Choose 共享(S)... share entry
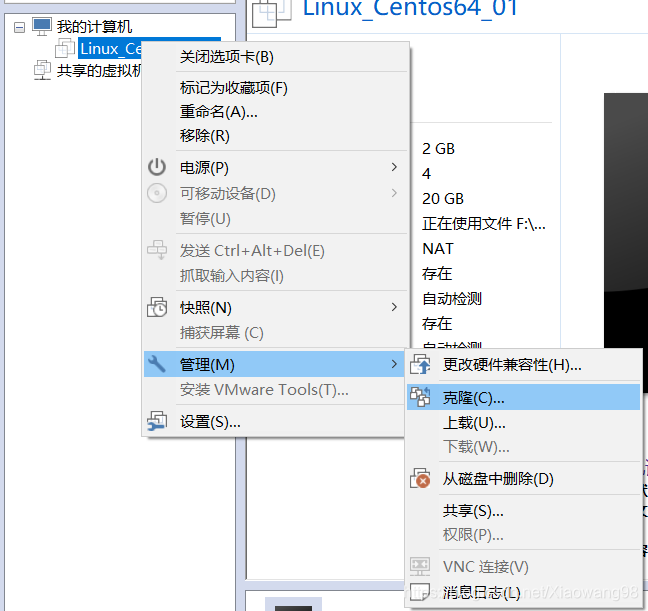 [x=523, y=511]
